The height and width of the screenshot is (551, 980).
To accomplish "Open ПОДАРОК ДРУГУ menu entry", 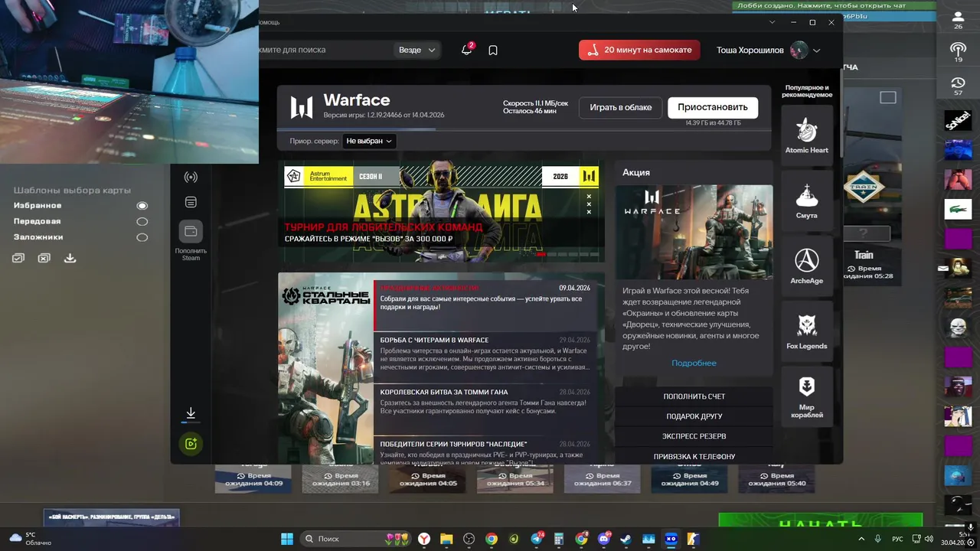I will (x=694, y=416).
